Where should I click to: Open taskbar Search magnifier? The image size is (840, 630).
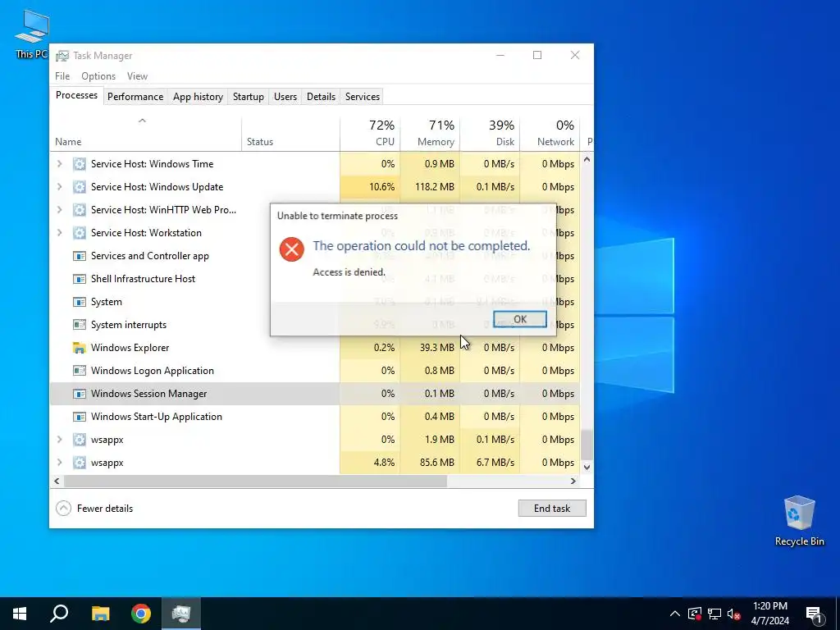click(x=59, y=614)
